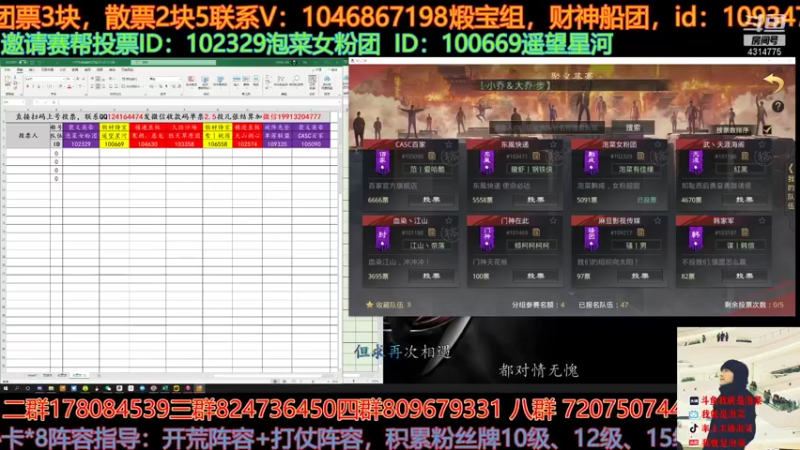This screenshot has height=450, width=800.
Task: Open the 收藏队伍 favorites list
Action: [388, 305]
